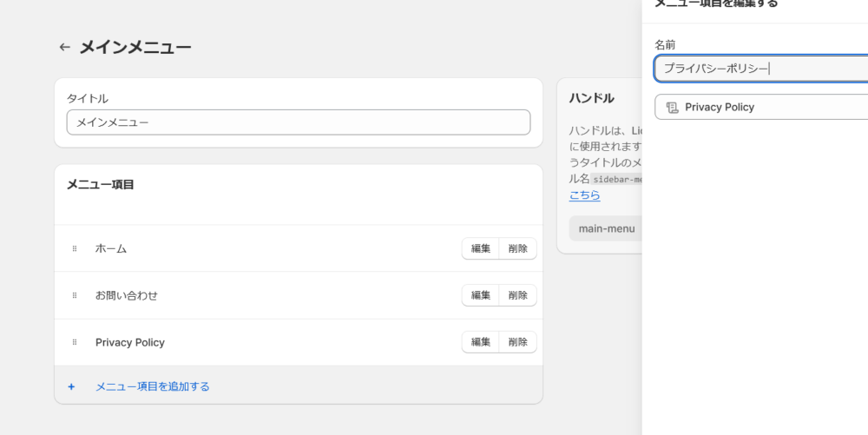This screenshot has height=435, width=868.
Task: Delete the ホーム menu item
Action: click(518, 249)
